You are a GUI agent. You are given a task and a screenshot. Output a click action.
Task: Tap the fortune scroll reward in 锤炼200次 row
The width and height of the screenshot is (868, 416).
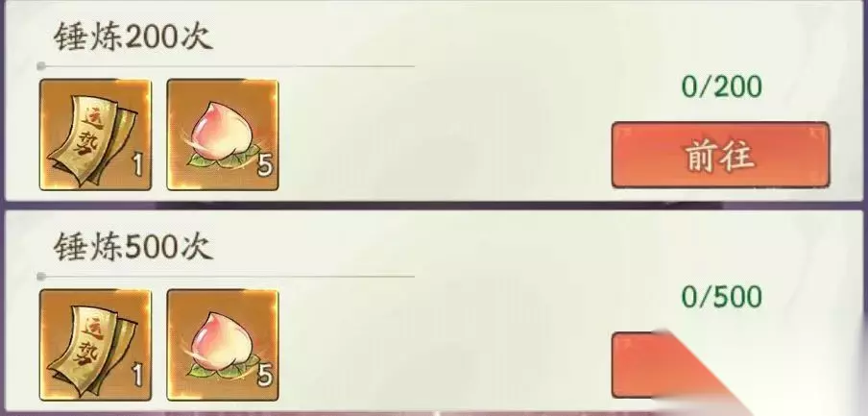[x=95, y=135]
